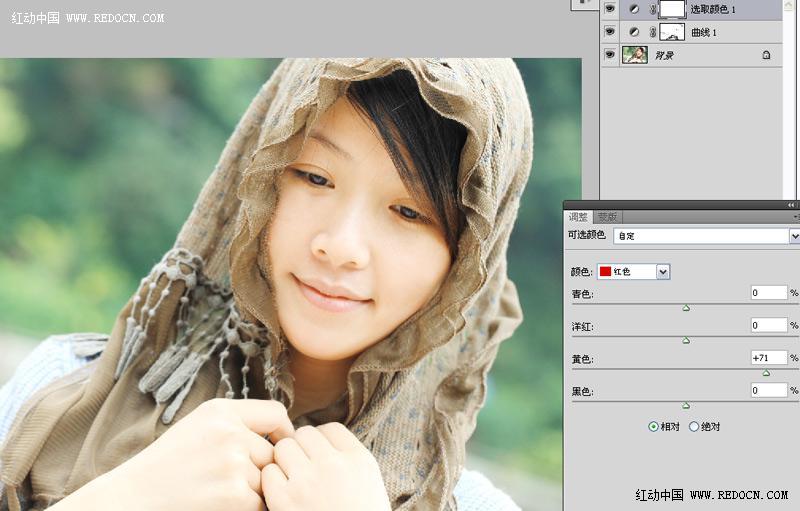Open the 颜色 dropdown showing 红色
This screenshot has width=800, height=511.
pos(663,271)
